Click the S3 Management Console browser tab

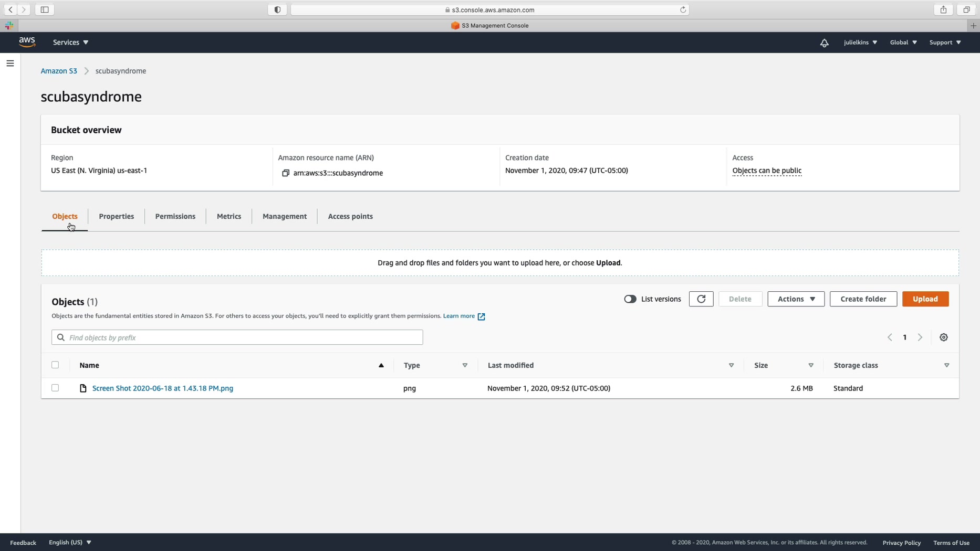(x=490, y=25)
